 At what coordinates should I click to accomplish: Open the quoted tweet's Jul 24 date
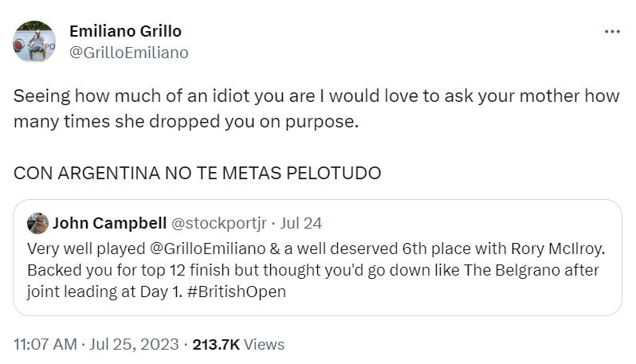300,222
